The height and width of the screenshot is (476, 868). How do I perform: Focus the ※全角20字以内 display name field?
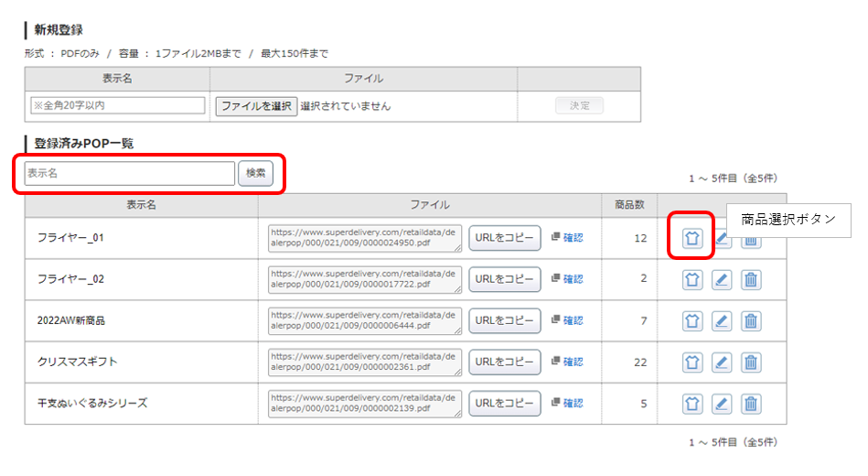click(x=118, y=105)
